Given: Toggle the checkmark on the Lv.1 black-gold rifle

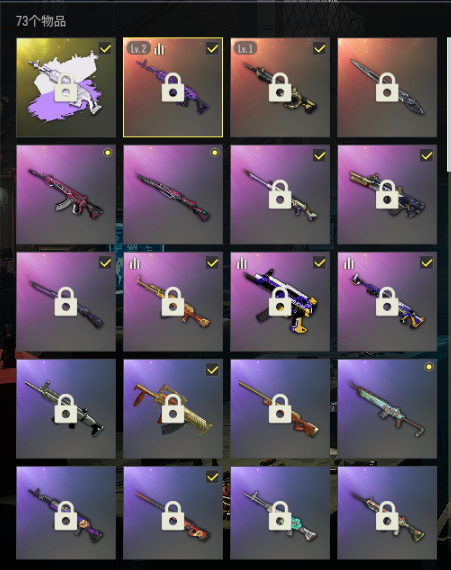Looking at the screenshot, I should [x=319, y=48].
